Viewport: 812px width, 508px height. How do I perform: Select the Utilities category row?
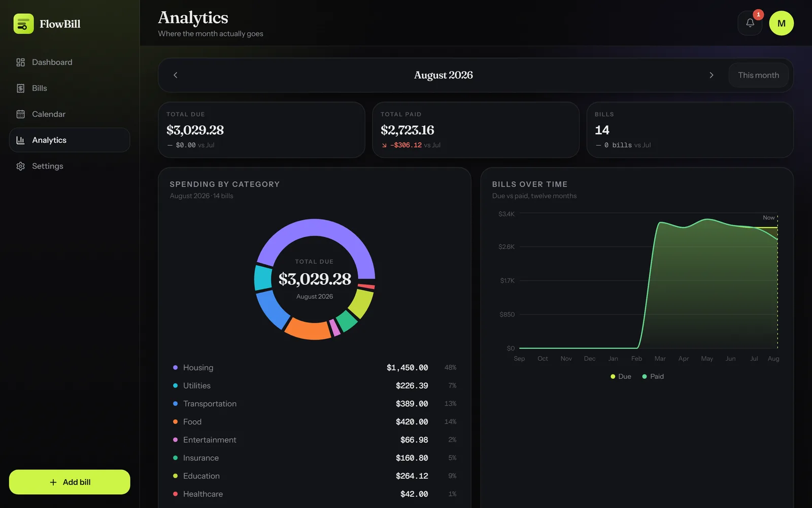point(315,386)
